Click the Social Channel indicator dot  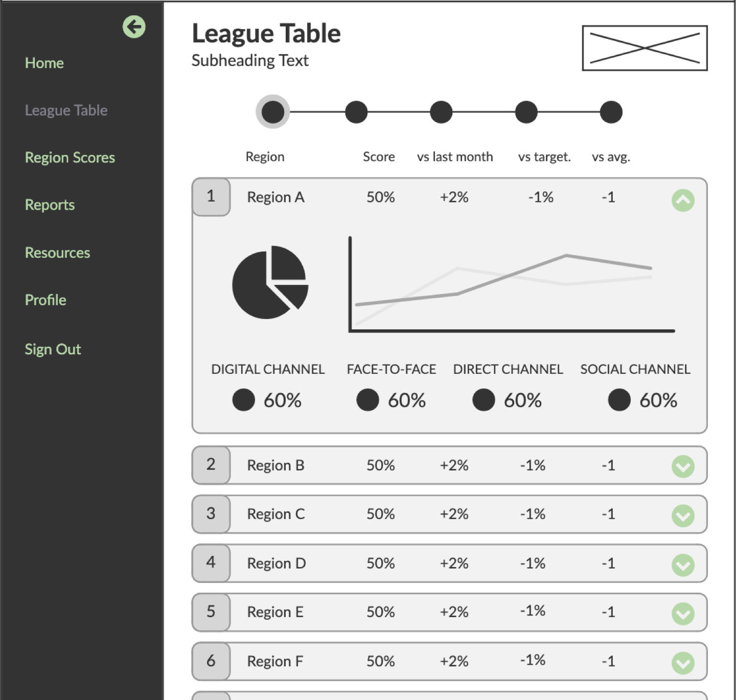(x=619, y=400)
